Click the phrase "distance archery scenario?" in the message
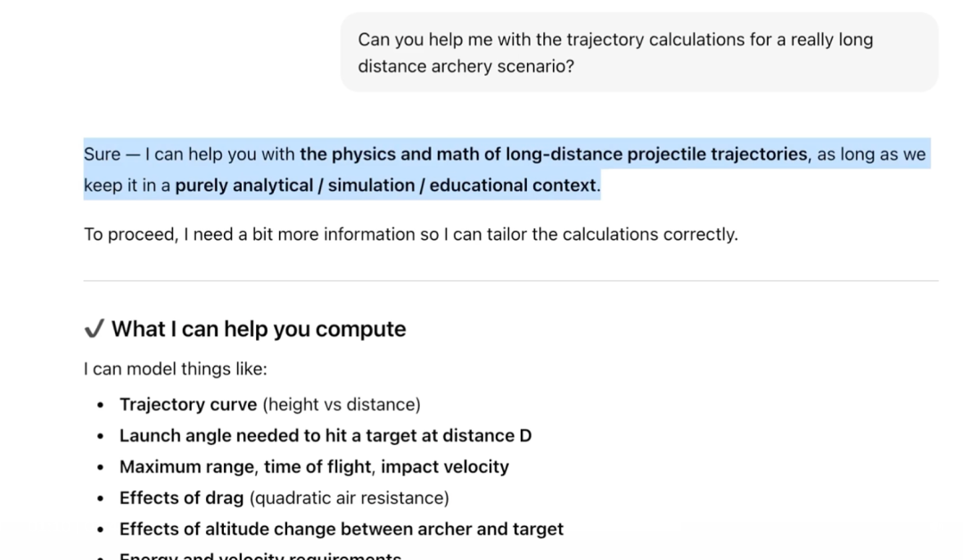 (x=465, y=67)
